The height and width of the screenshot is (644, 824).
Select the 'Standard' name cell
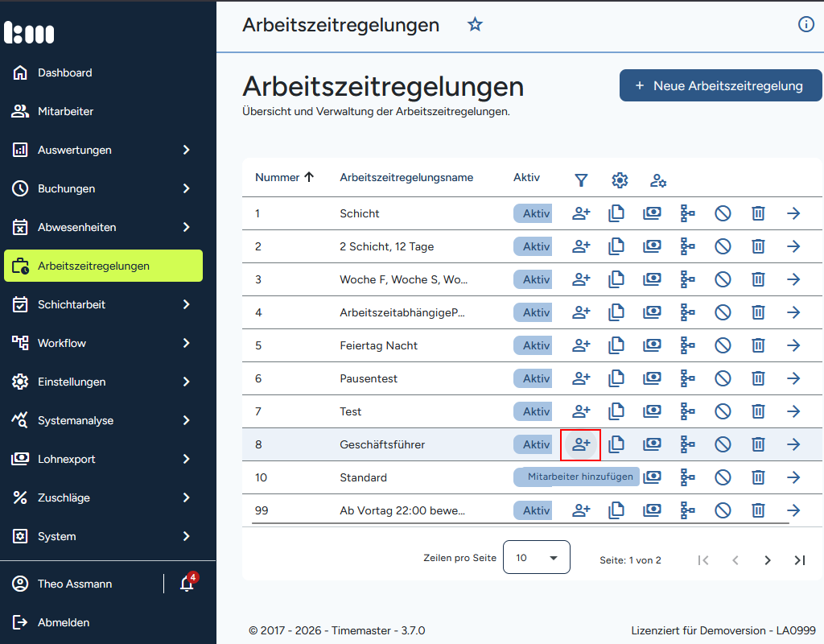(x=363, y=477)
